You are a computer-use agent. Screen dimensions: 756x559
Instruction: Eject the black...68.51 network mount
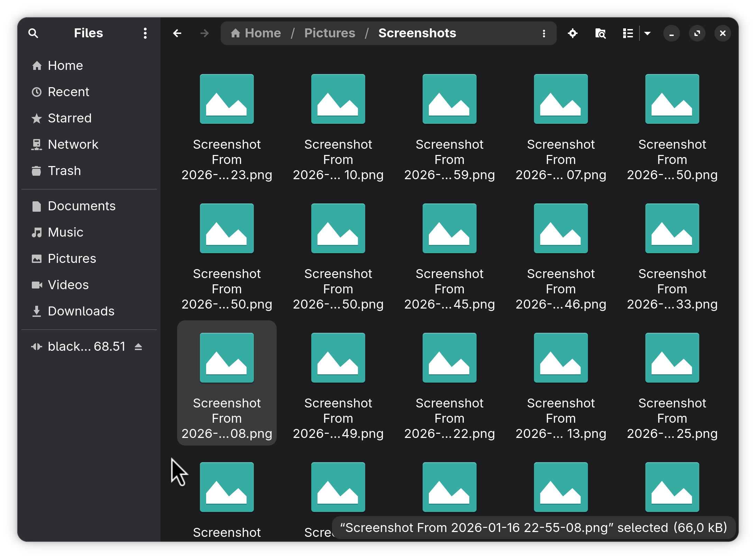tap(138, 347)
